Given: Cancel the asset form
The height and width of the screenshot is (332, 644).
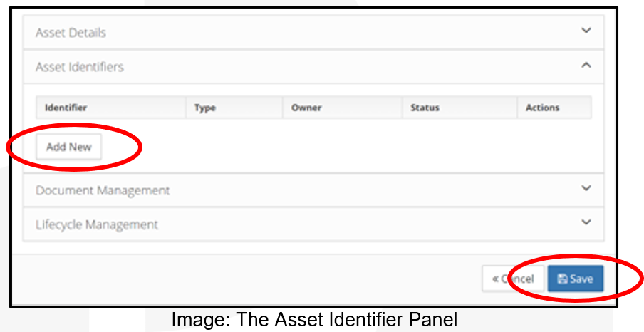Looking at the screenshot, I should click(514, 279).
